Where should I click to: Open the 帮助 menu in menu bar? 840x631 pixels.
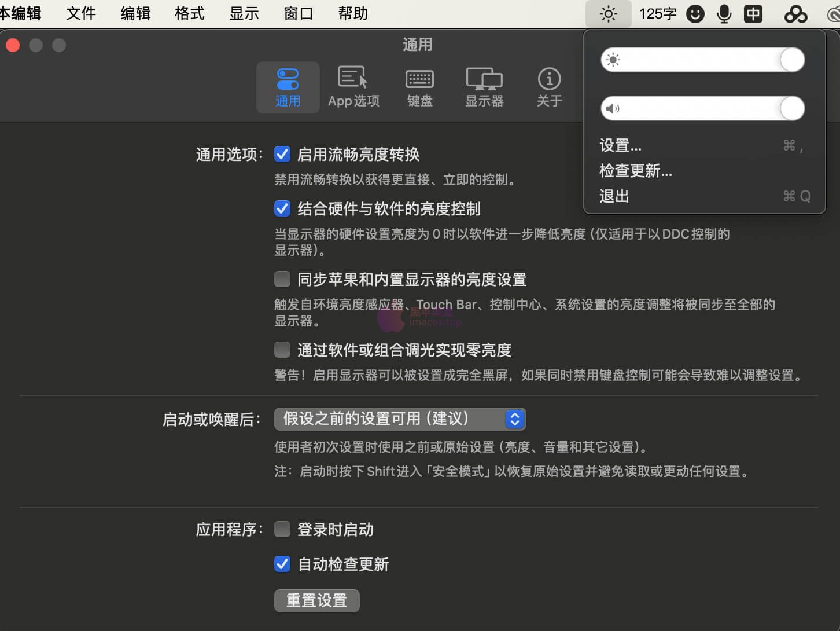(x=352, y=13)
